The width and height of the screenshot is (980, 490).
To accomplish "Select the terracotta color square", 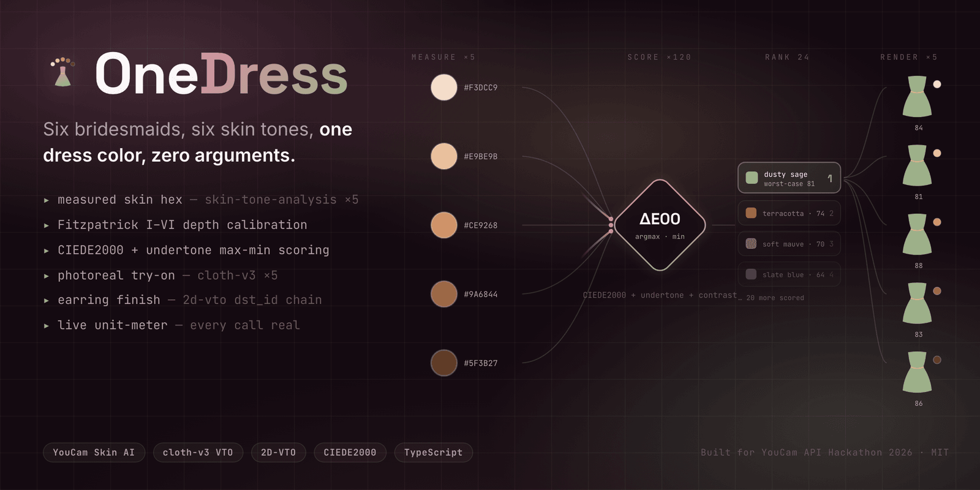I will tap(751, 213).
